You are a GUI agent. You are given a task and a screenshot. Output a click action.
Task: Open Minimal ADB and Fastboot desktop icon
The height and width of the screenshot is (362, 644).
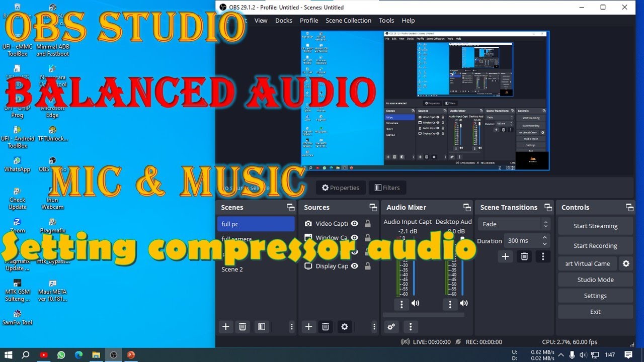click(x=52, y=45)
